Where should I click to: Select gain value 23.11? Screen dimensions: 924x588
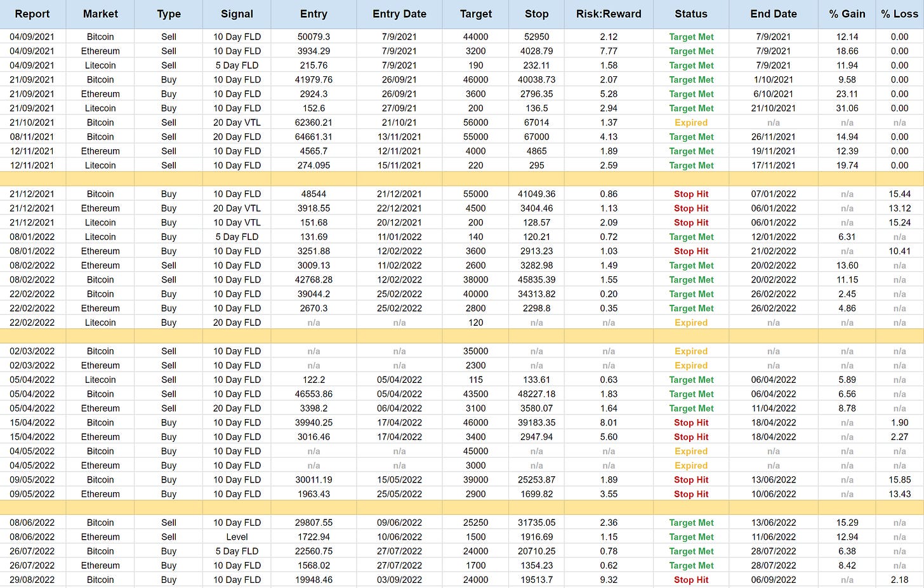pos(847,94)
